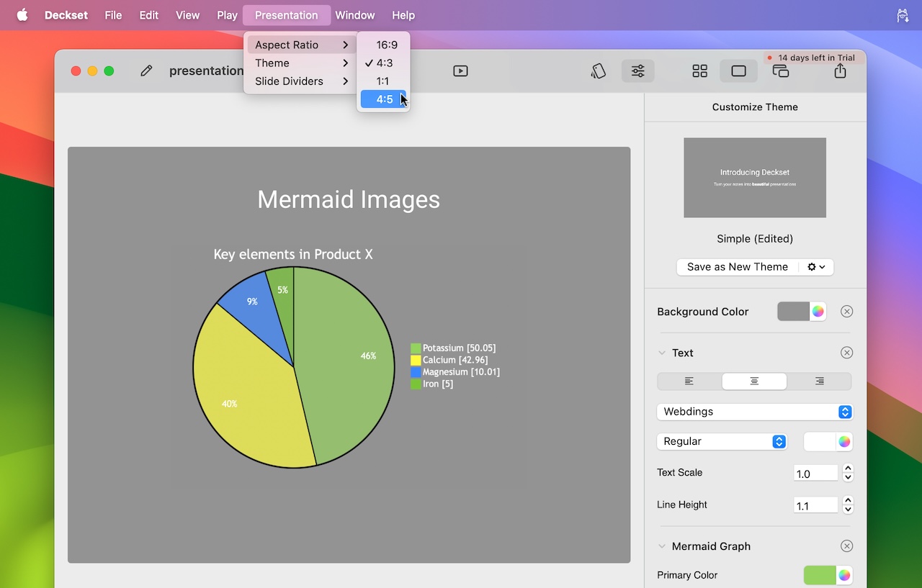
Task: Choose the 1:1 aspect ratio
Action: pos(383,81)
